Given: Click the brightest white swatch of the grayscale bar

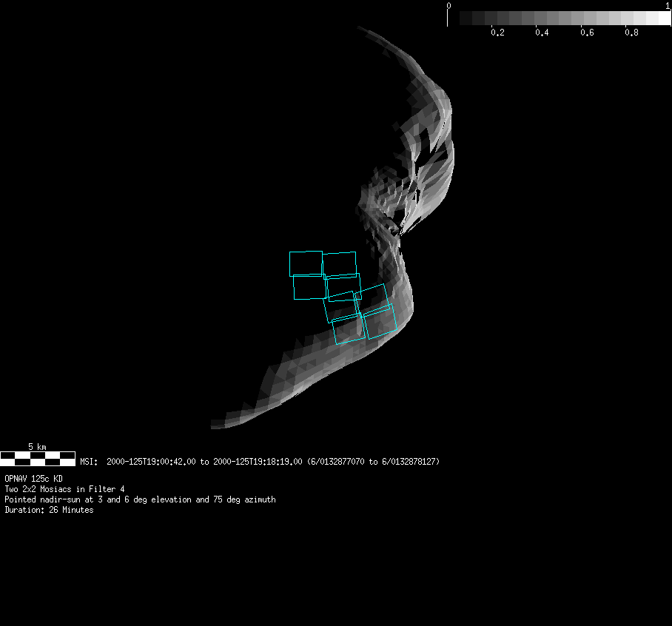Looking at the screenshot, I should [x=664, y=18].
